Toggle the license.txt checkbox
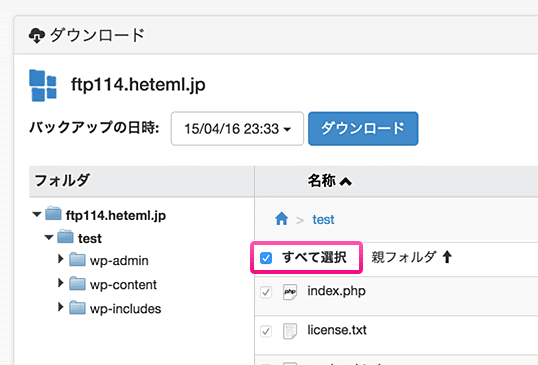The width and height of the screenshot is (538, 365). point(266,331)
